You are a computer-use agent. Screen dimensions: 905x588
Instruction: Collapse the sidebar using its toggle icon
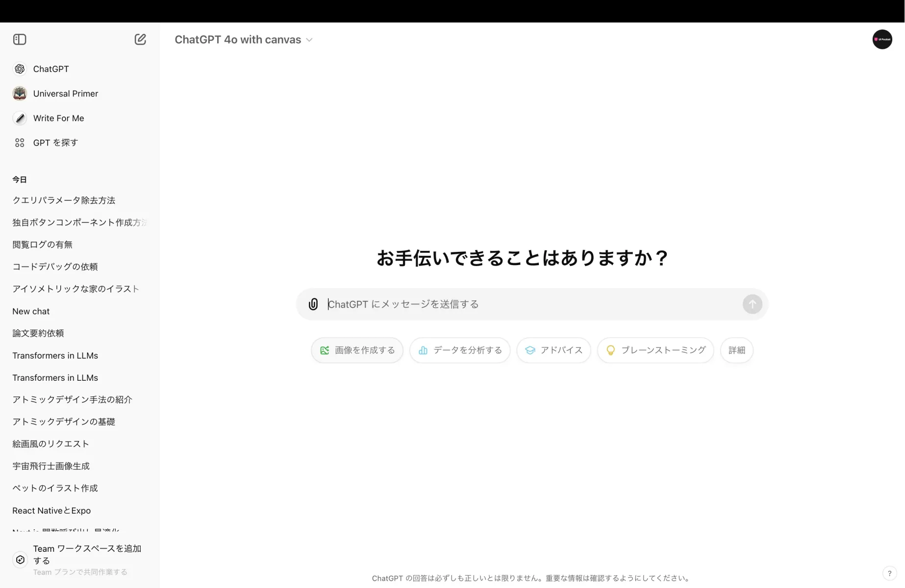pyautogui.click(x=20, y=39)
